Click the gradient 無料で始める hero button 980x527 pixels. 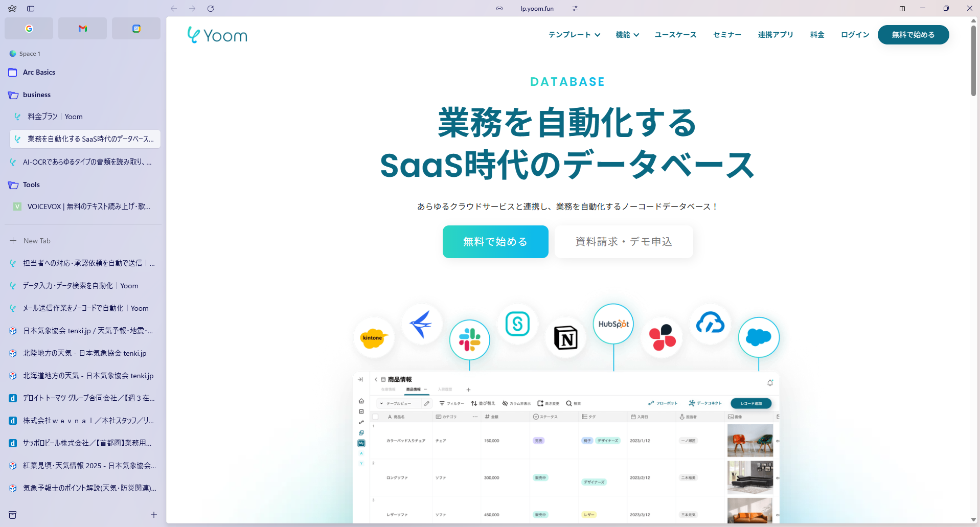pos(495,242)
